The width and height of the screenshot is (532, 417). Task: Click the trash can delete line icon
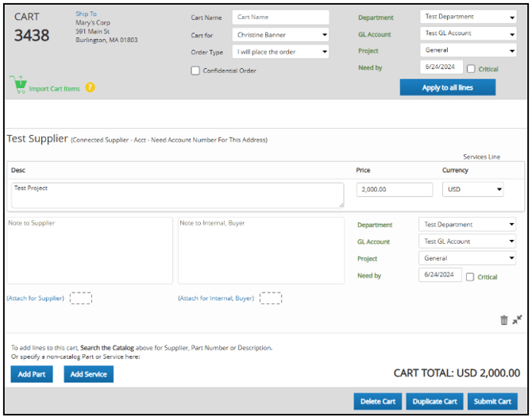coord(503,320)
